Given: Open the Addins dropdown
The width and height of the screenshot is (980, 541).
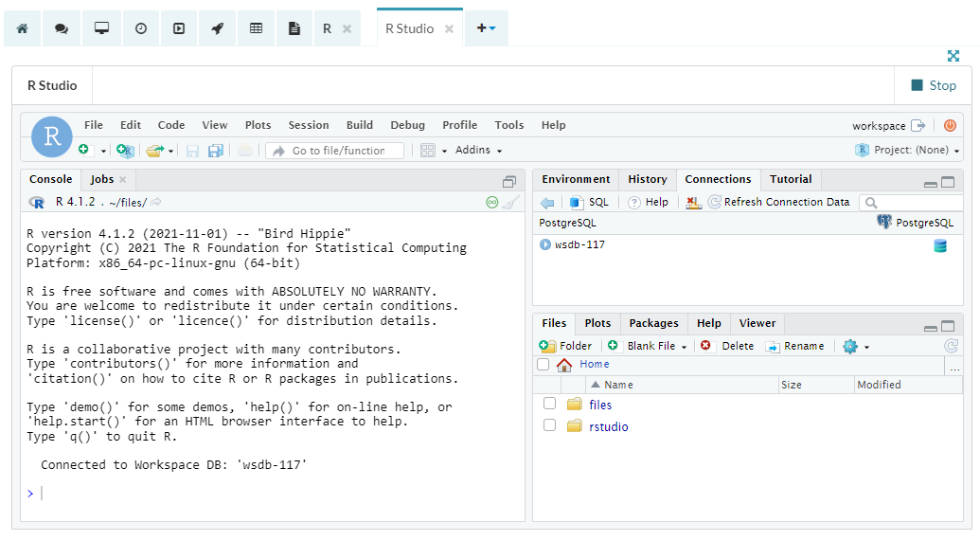Looking at the screenshot, I should coord(478,150).
